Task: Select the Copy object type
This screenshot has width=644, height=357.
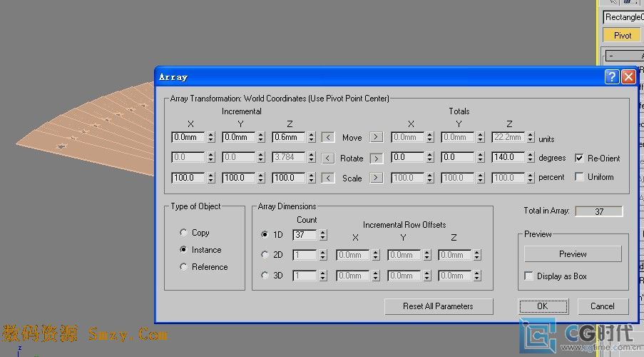Action: (x=184, y=233)
